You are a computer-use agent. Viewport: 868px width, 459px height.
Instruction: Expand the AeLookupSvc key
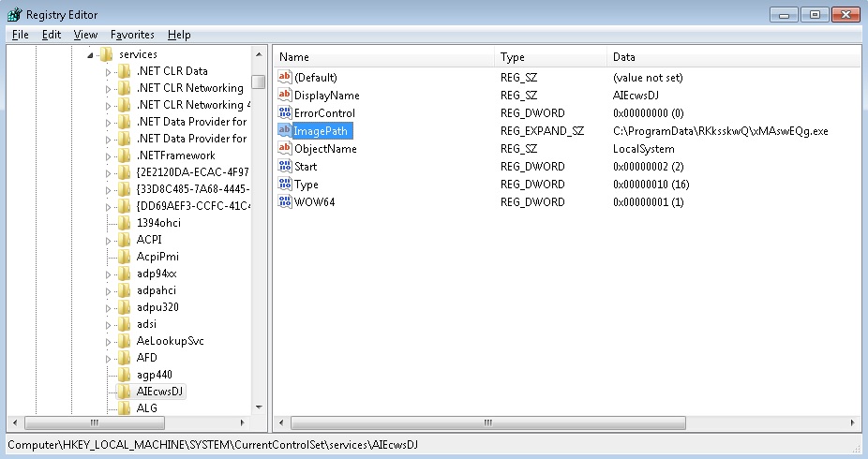(x=108, y=342)
